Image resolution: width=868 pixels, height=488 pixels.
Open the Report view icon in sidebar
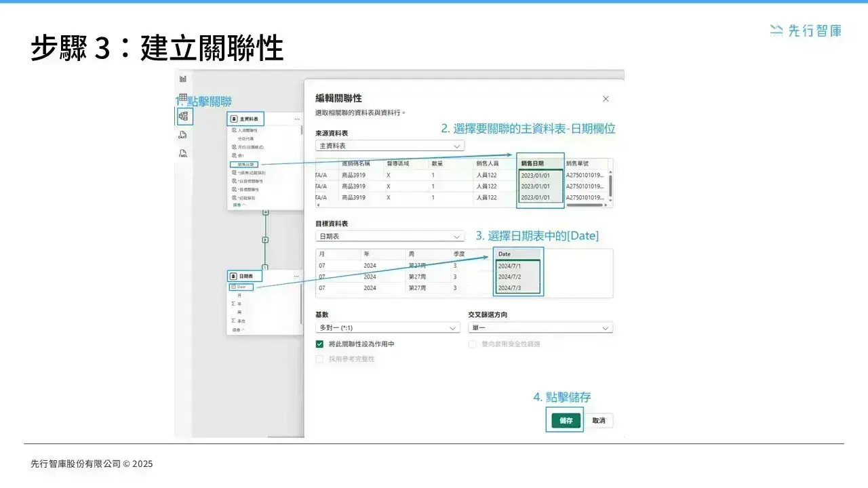(x=183, y=79)
